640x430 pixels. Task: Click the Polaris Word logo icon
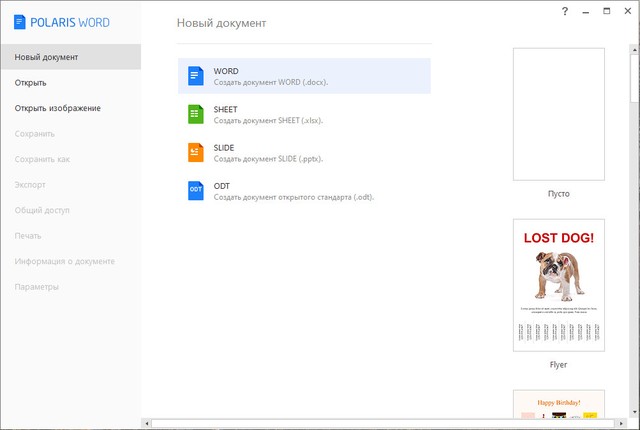pos(20,22)
